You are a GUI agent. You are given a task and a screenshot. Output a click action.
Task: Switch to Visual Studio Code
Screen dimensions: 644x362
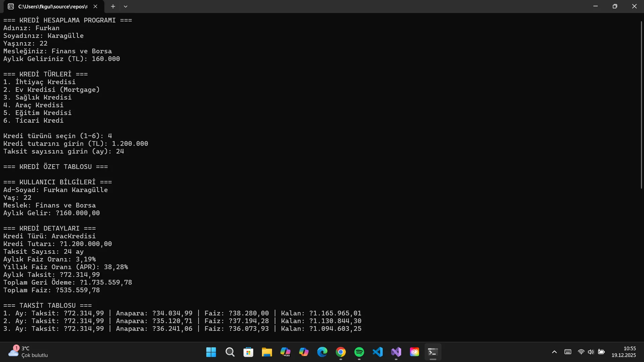[x=378, y=352]
